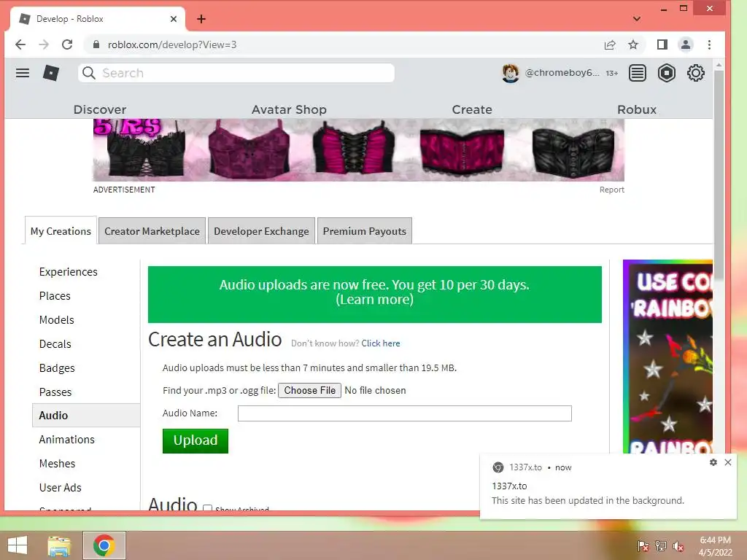Focus the Roblox Search field
The image size is (747, 560).
tap(236, 73)
